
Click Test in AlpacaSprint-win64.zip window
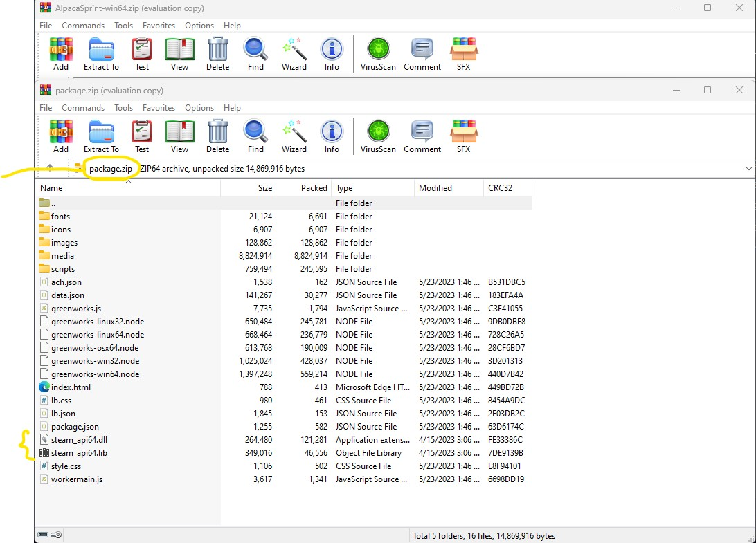(142, 54)
